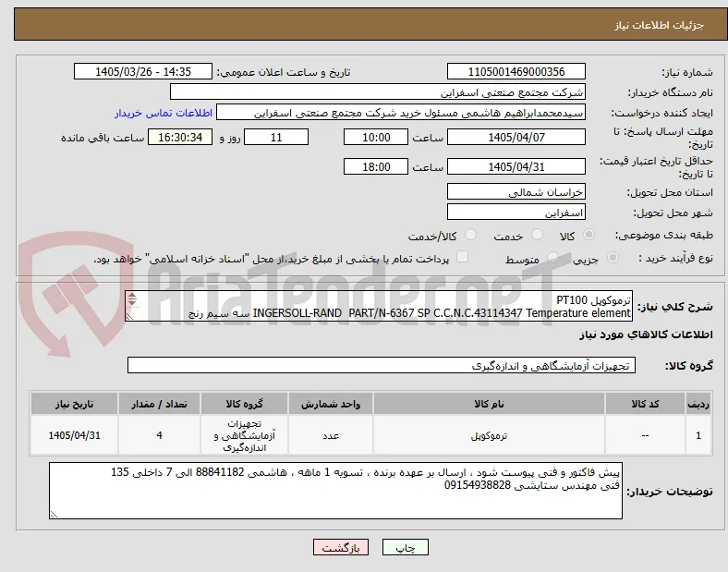
Task: Click the need date cell 1405/04/31
Action: tap(74, 435)
